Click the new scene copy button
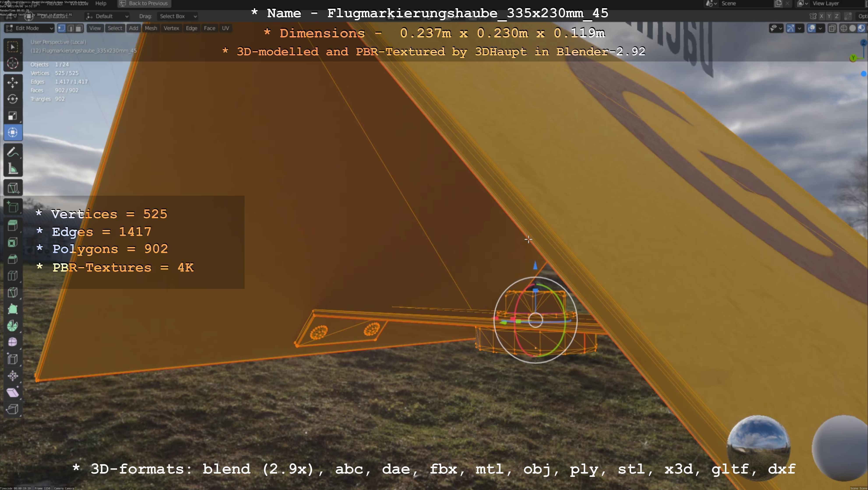Image resolution: width=868 pixels, height=490 pixels. [x=778, y=3]
